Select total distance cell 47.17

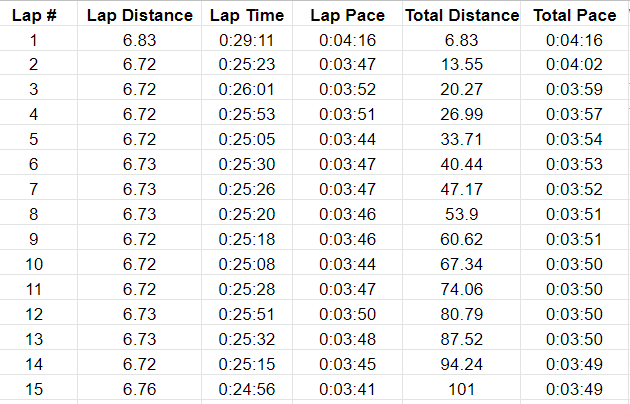click(x=462, y=189)
